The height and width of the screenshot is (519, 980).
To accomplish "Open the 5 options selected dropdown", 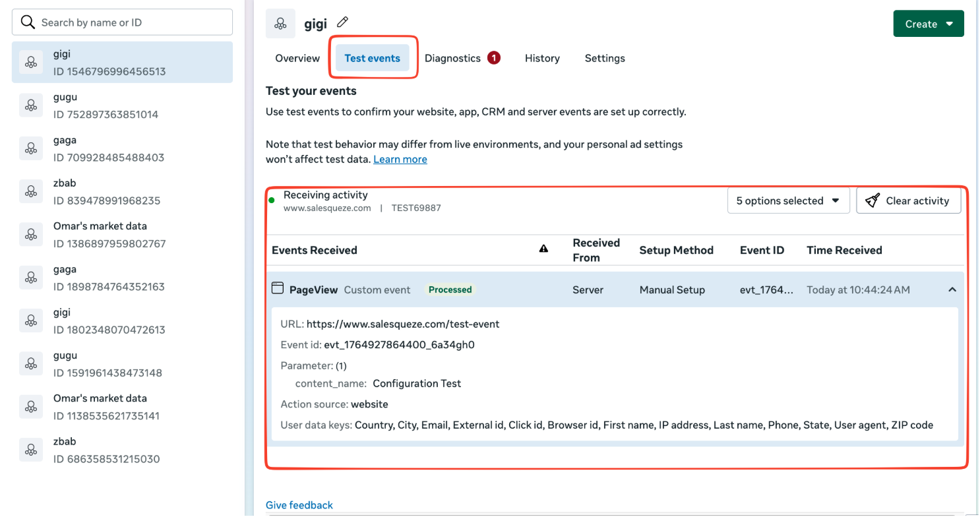I will point(787,201).
